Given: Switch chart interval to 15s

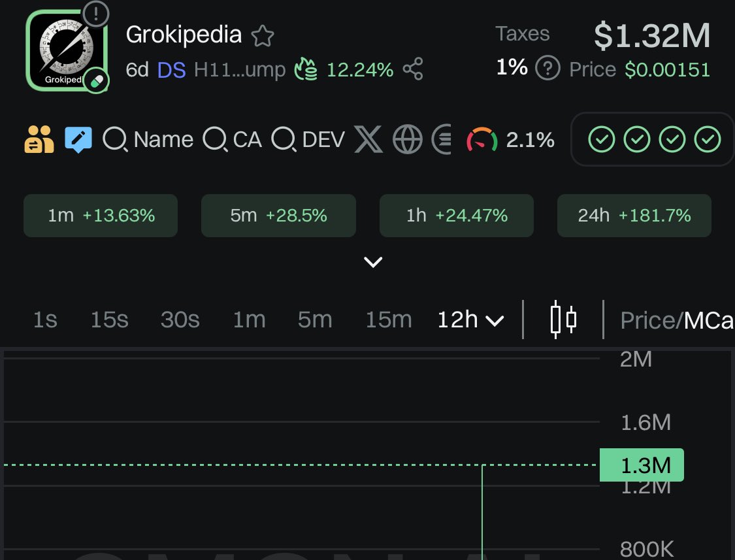Looking at the screenshot, I should 109,320.
